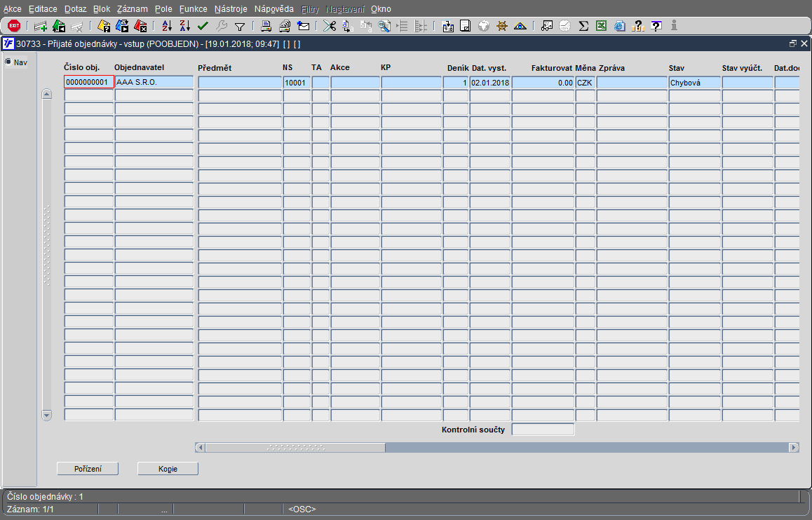Click the scissors cut icon
The width and height of the screenshot is (812, 520).
pyautogui.click(x=330, y=26)
